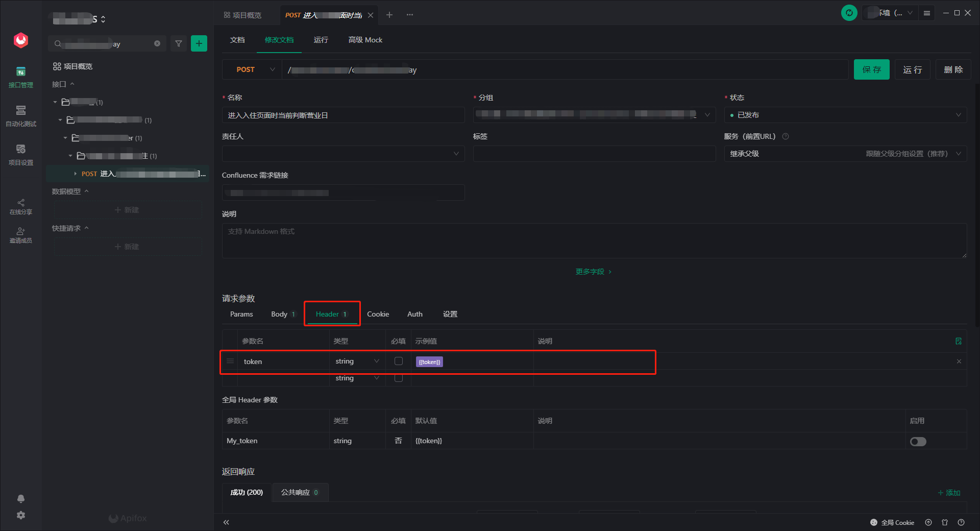Select the Auth tab
980x531 pixels.
tap(415, 314)
